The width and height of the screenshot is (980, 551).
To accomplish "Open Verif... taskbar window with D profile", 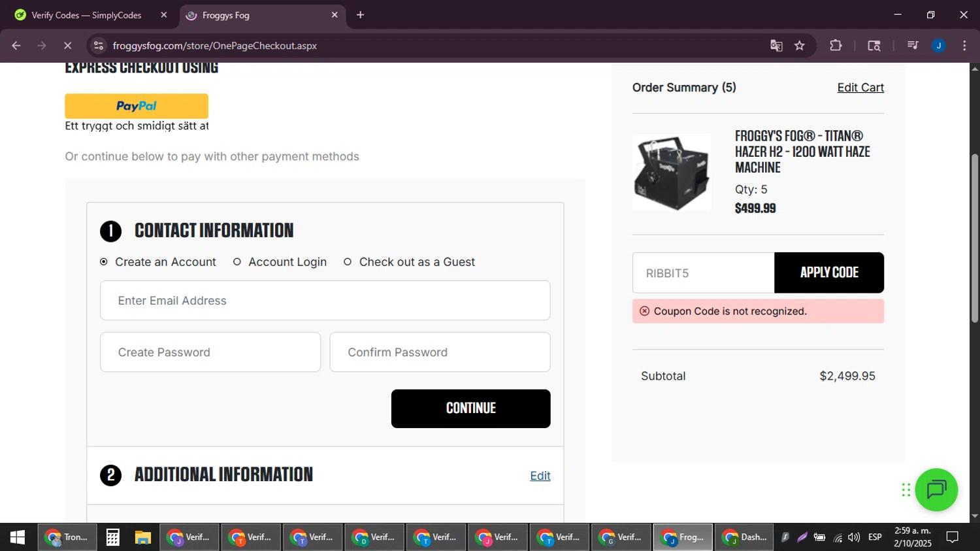I will point(374,537).
